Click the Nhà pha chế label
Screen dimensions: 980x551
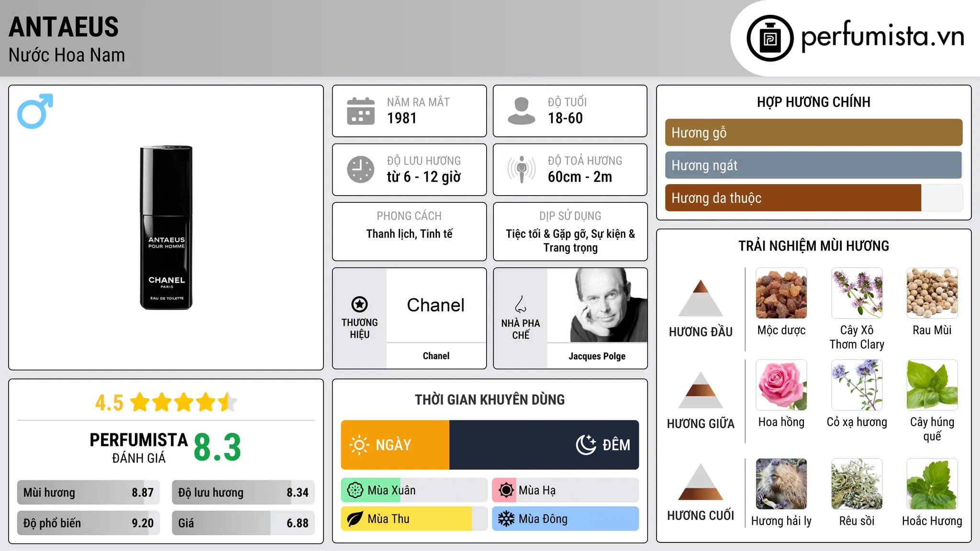click(521, 329)
